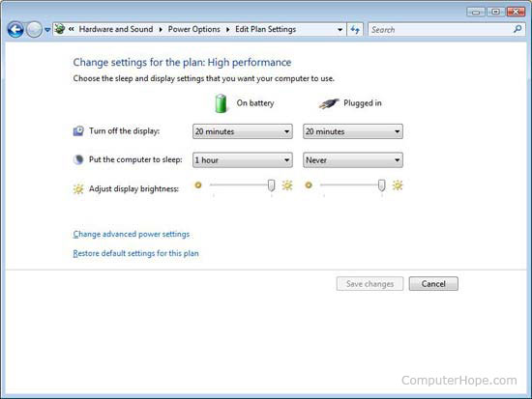This screenshot has width=532, height=399.
Task: Open On battery turn off display dropdown
Action: 243,131
